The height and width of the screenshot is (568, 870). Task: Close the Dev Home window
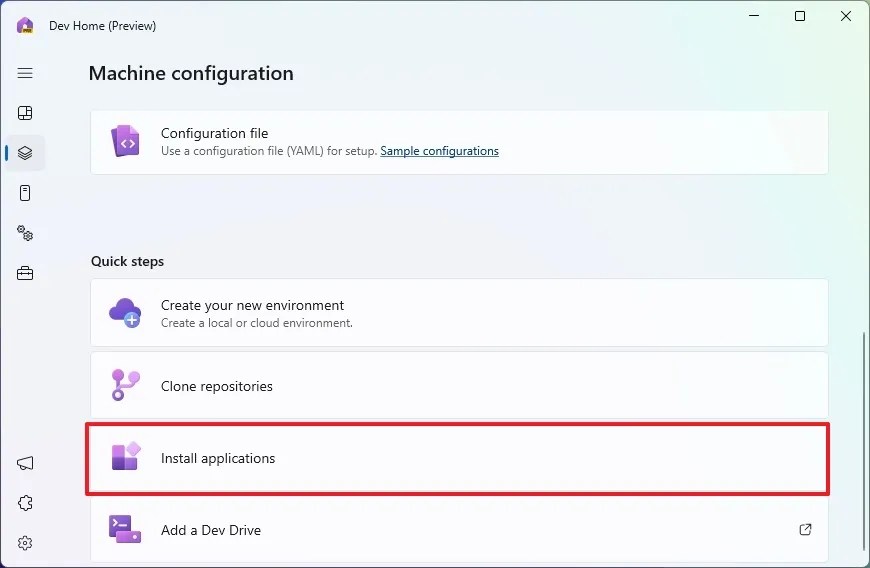pos(846,16)
